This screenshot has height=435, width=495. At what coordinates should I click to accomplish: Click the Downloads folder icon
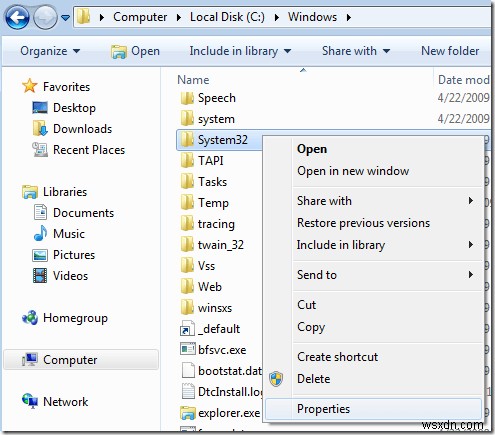(40, 129)
